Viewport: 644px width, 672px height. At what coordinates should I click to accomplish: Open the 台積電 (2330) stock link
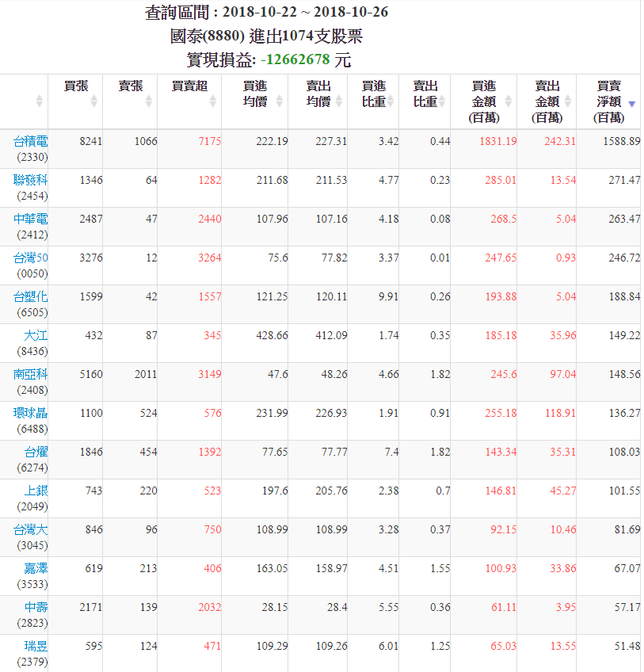pos(31,141)
